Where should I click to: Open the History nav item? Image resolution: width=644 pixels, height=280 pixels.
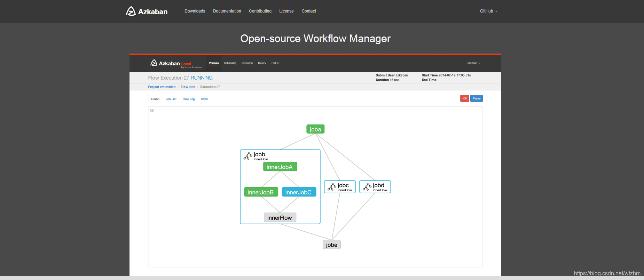coord(262,63)
